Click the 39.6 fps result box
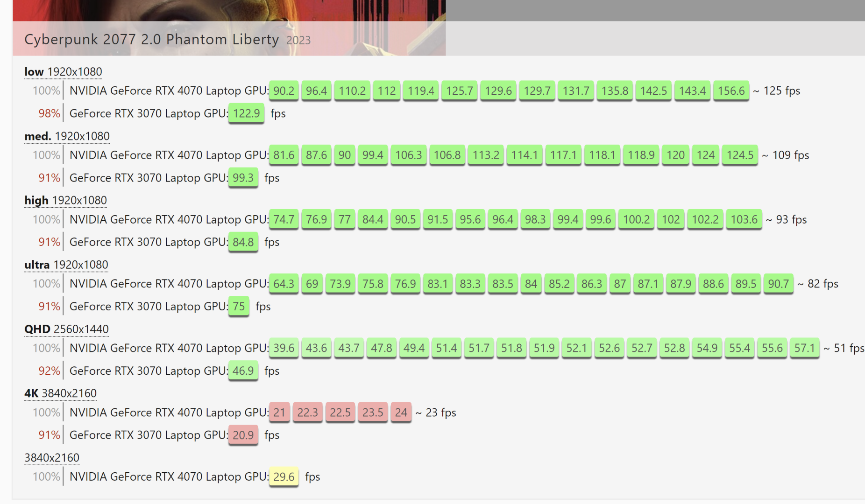Screen dimensions: 865x504 click(x=284, y=348)
